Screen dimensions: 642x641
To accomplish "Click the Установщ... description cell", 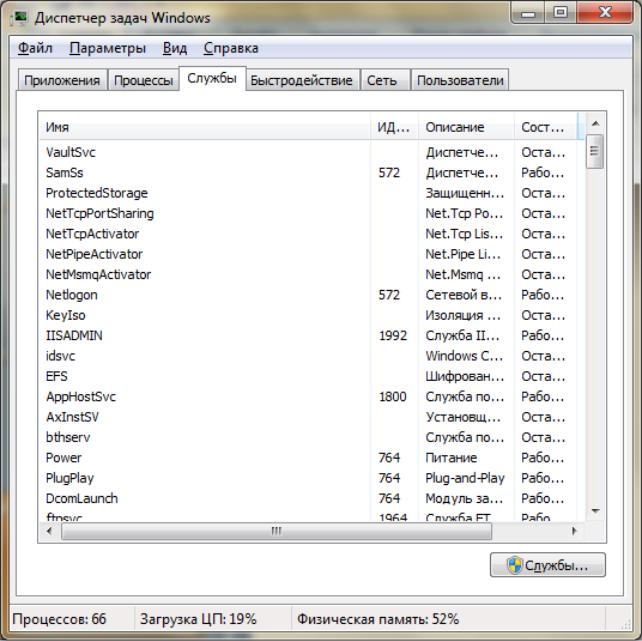I will coord(463,417).
